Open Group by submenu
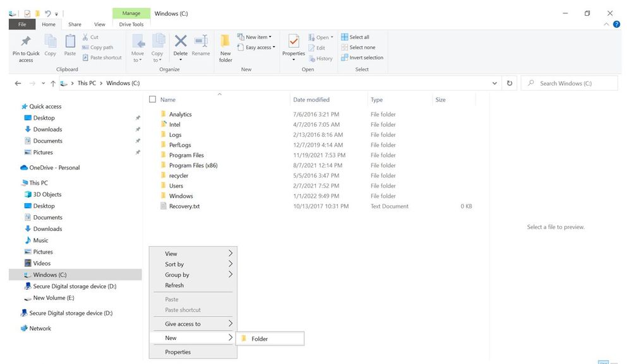 click(x=193, y=275)
